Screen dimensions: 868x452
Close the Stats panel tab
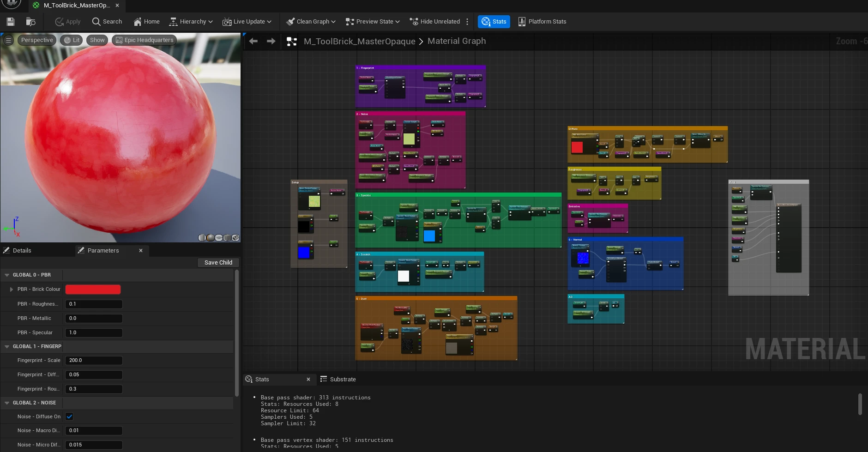(x=308, y=379)
